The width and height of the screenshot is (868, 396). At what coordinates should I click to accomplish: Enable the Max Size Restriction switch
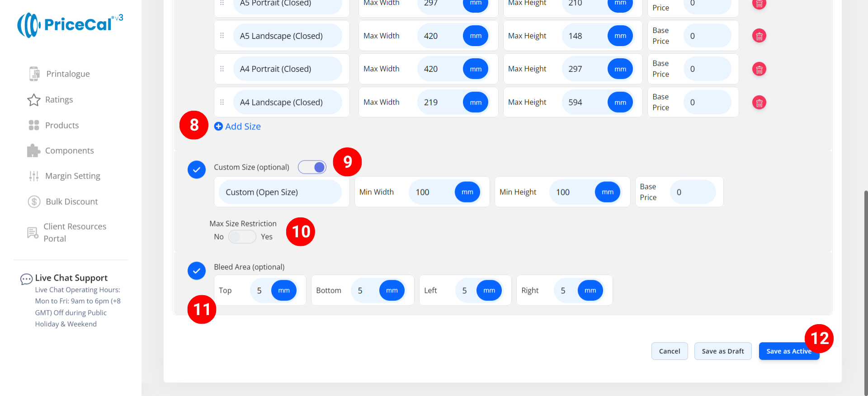pyautogui.click(x=242, y=237)
